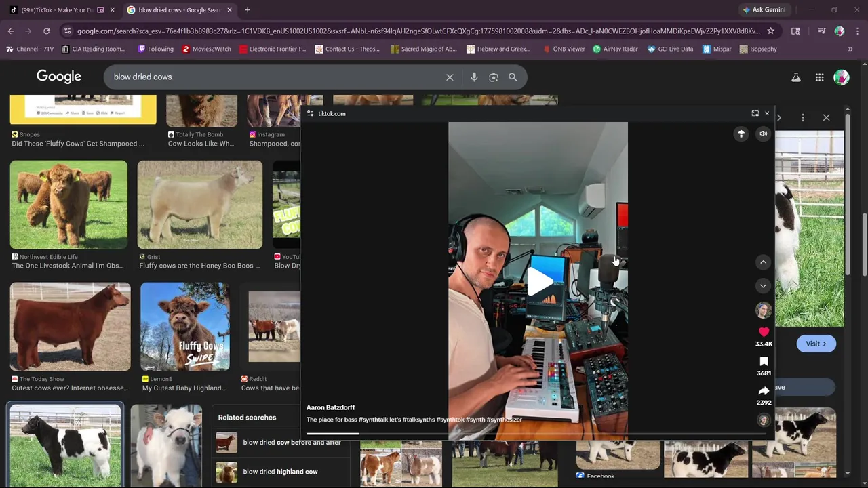Open the Chrome side panel icon

pos(796,31)
